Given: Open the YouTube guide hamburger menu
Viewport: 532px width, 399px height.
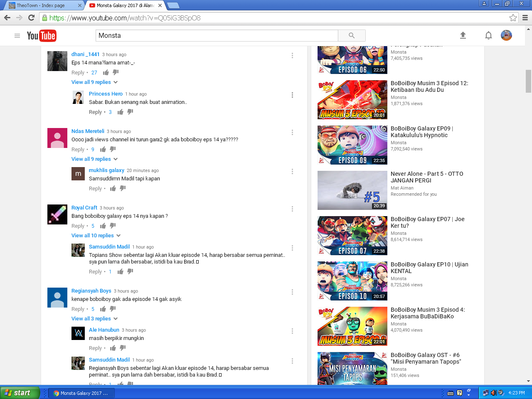Looking at the screenshot, I should pyautogui.click(x=17, y=36).
